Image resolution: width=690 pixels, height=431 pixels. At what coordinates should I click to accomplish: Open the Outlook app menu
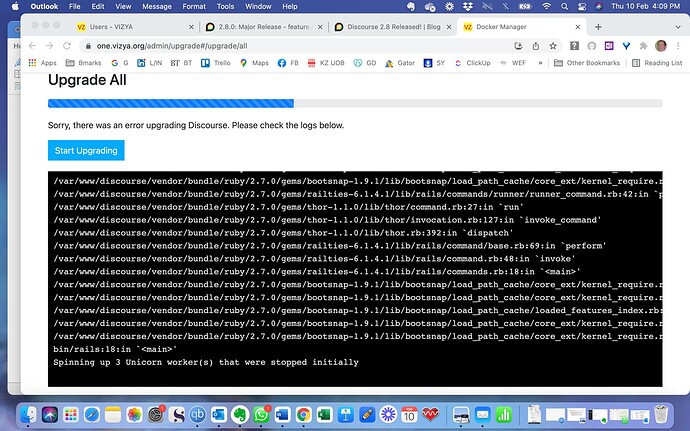pyautogui.click(x=44, y=6)
